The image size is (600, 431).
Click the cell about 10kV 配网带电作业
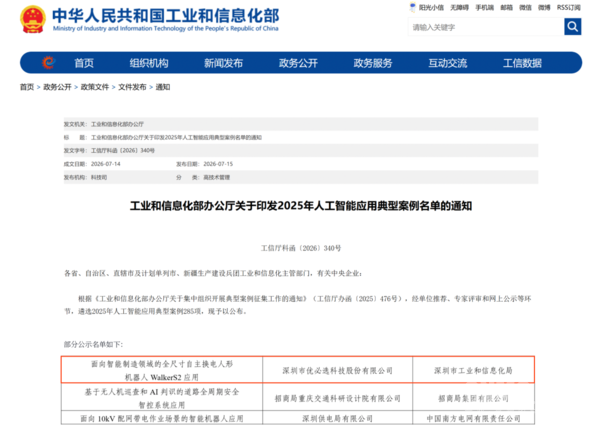(162, 418)
